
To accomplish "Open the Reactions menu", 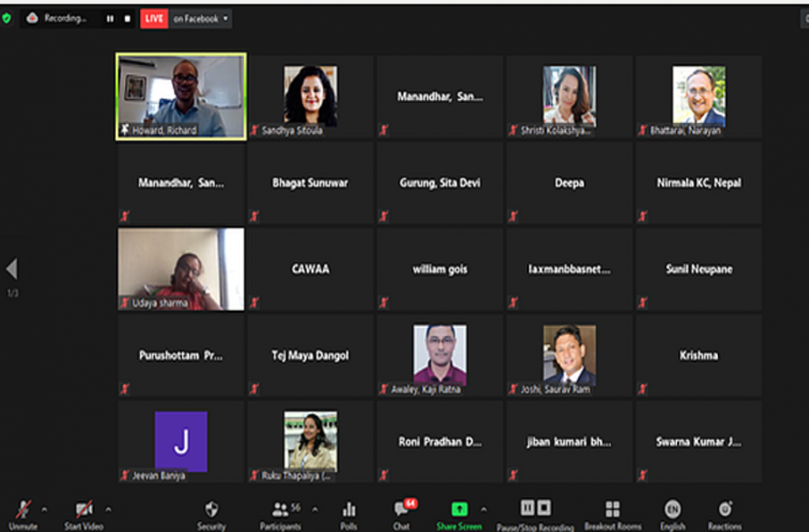I will click(x=725, y=510).
